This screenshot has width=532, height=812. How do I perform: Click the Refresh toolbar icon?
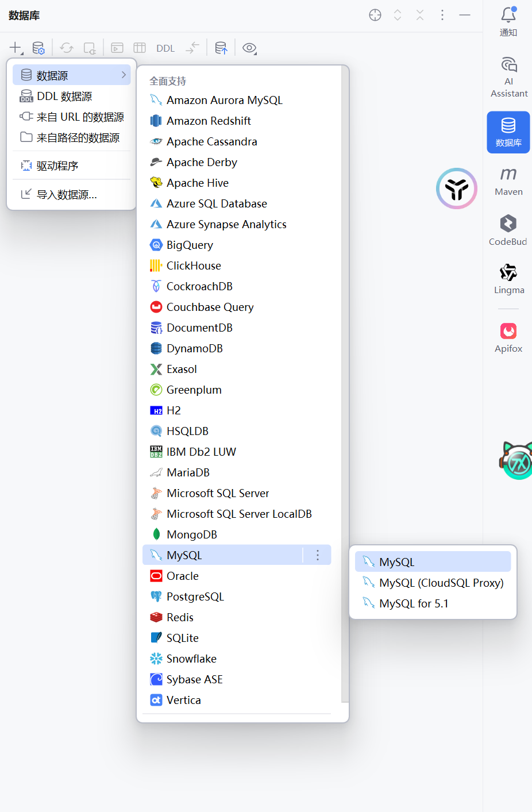point(67,48)
